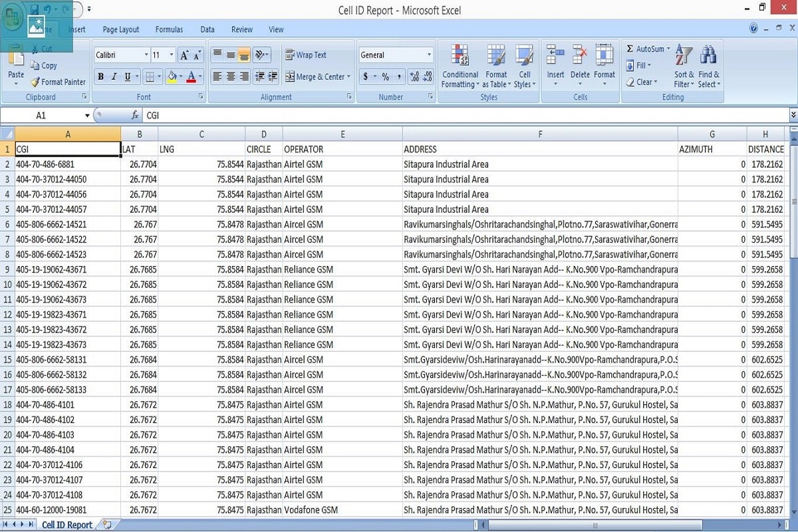
Task: Switch to the Formulas tab
Action: [169, 29]
